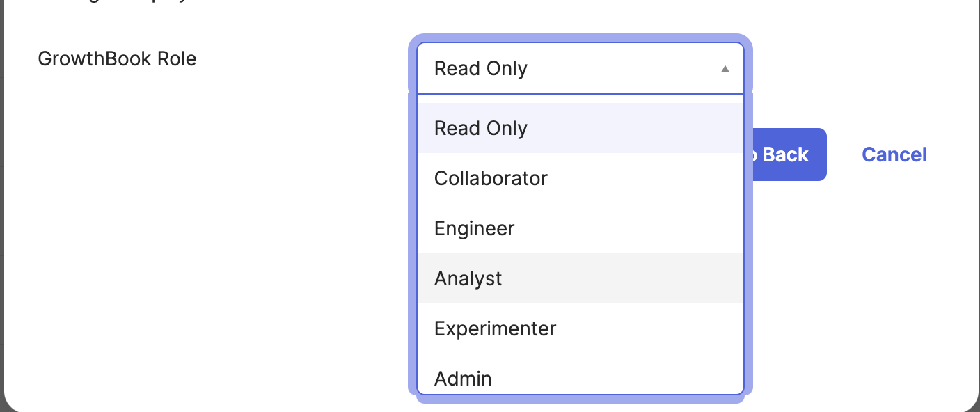Image resolution: width=980 pixels, height=412 pixels.
Task: Change the role selection to Collaborator
Action: [x=580, y=178]
